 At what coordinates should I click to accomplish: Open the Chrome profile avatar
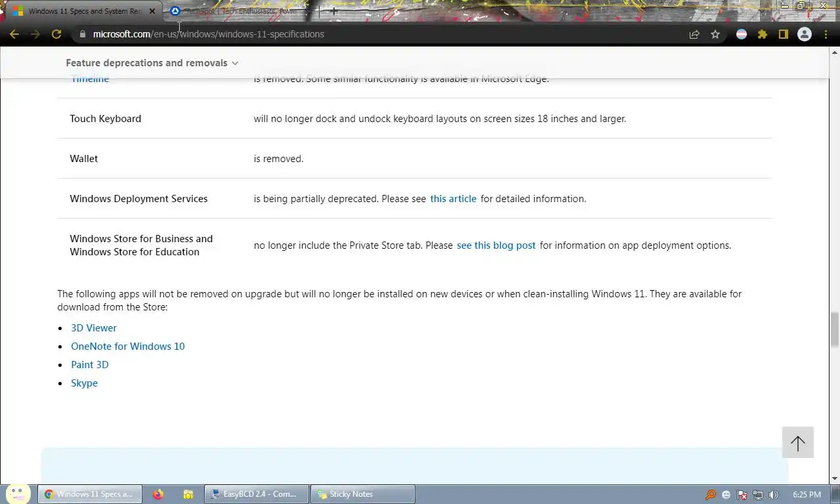(805, 34)
